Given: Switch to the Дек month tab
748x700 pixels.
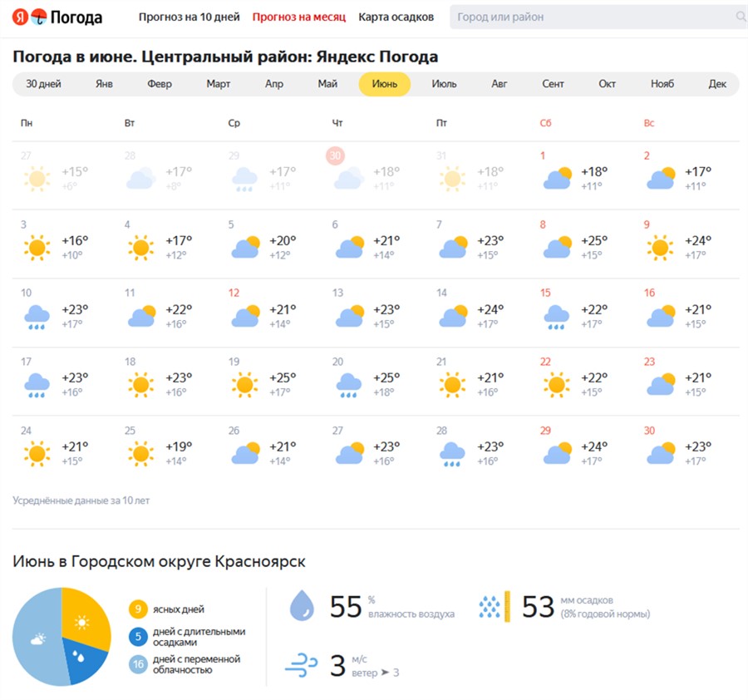Looking at the screenshot, I should [717, 84].
